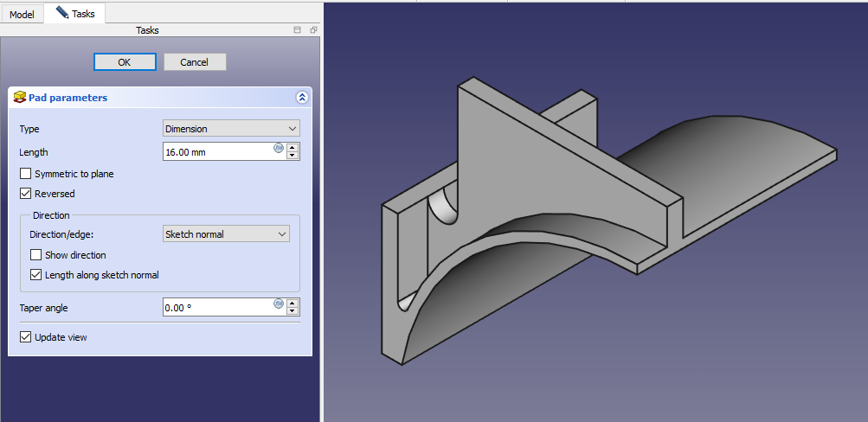Collapse the Pad parameters section
The width and height of the screenshot is (868, 422).
[x=301, y=98]
